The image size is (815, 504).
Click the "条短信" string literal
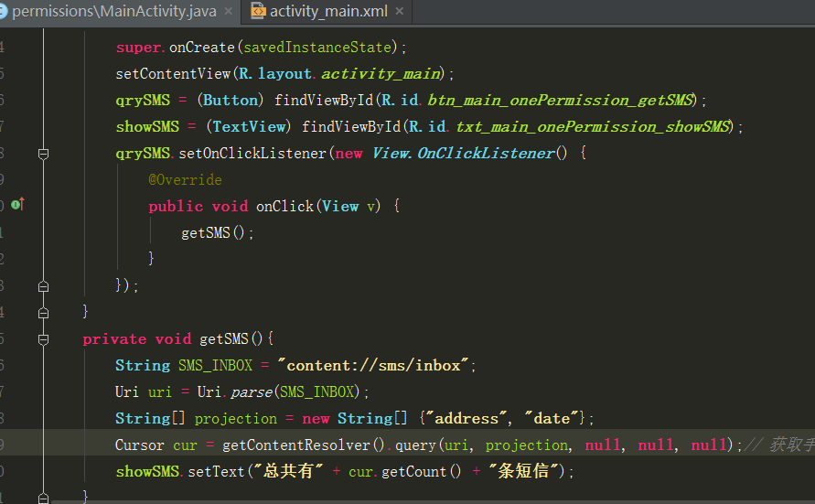click(523, 471)
